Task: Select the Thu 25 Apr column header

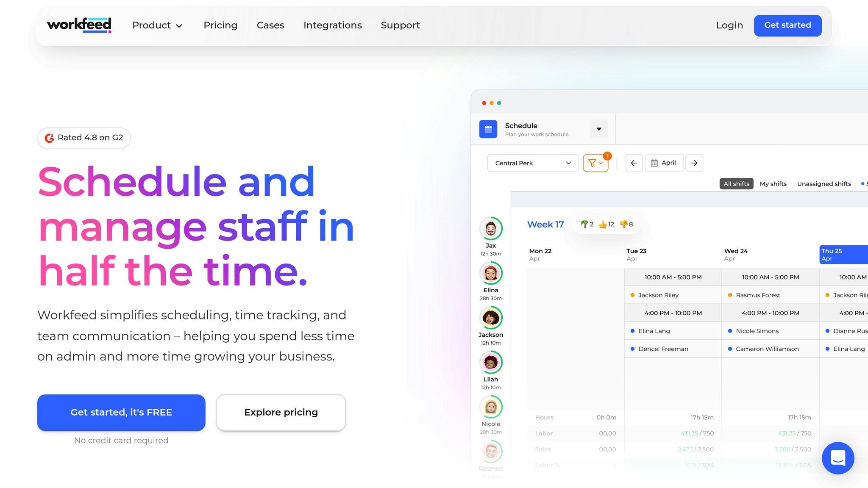Action: point(844,255)
